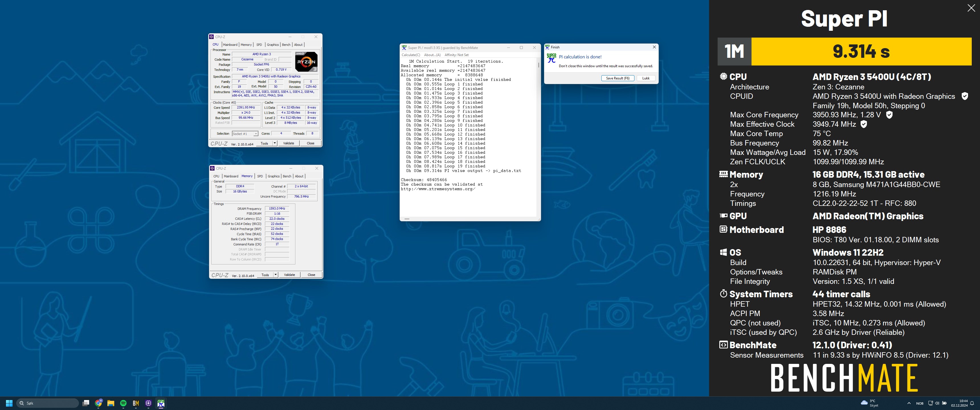Click Validate in upper CPU-Z window
Image resolution: width=980 pixels, height=410 pixels.
(289, 143)
